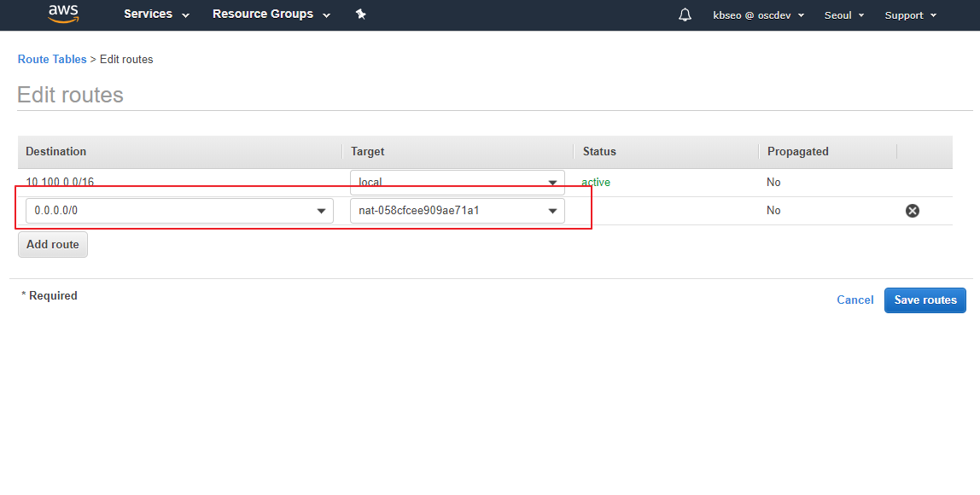Open the Services menu

156,15
